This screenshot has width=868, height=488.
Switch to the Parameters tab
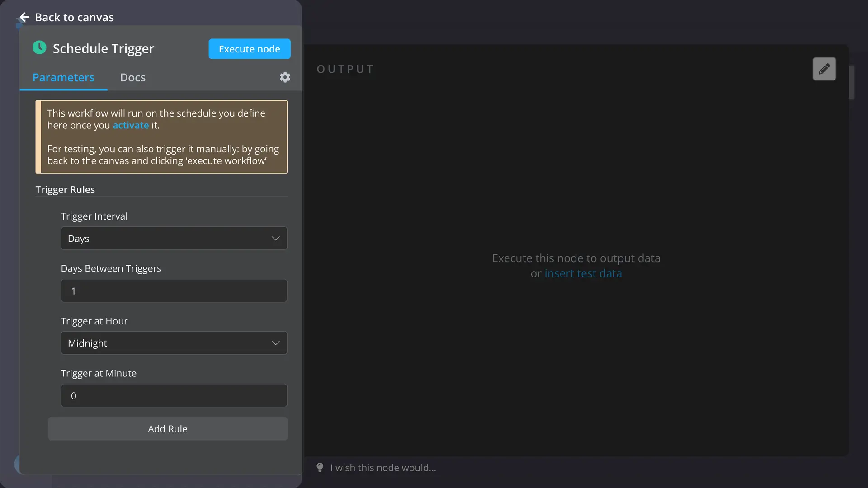point(63,78)
